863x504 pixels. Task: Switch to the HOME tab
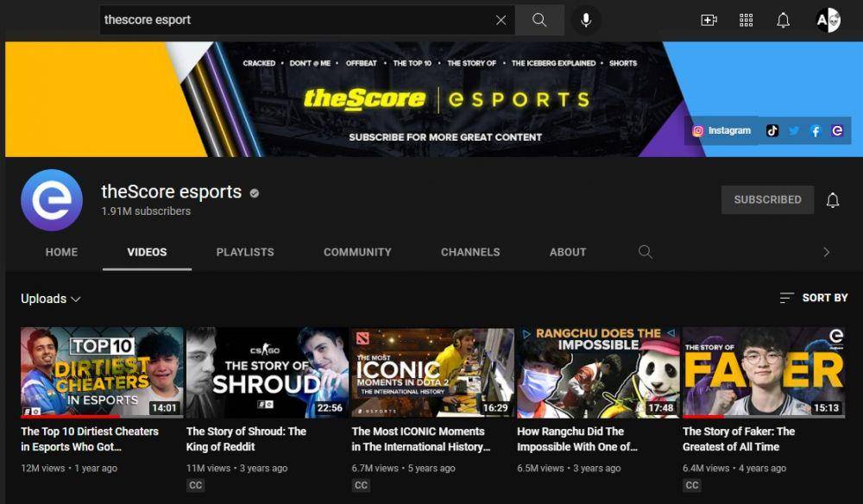[61, 252]
